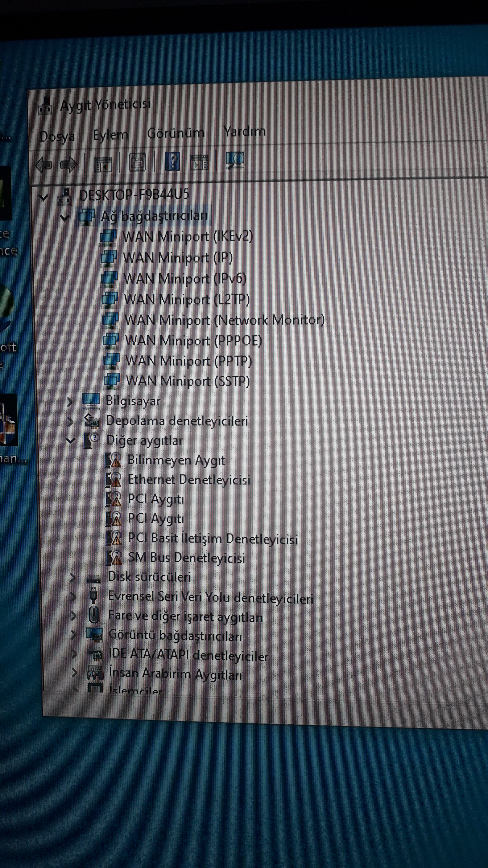488x868 pixels.
Task: Select the Depolama denetleyicileri label
Action: click(x=177, y=421)
